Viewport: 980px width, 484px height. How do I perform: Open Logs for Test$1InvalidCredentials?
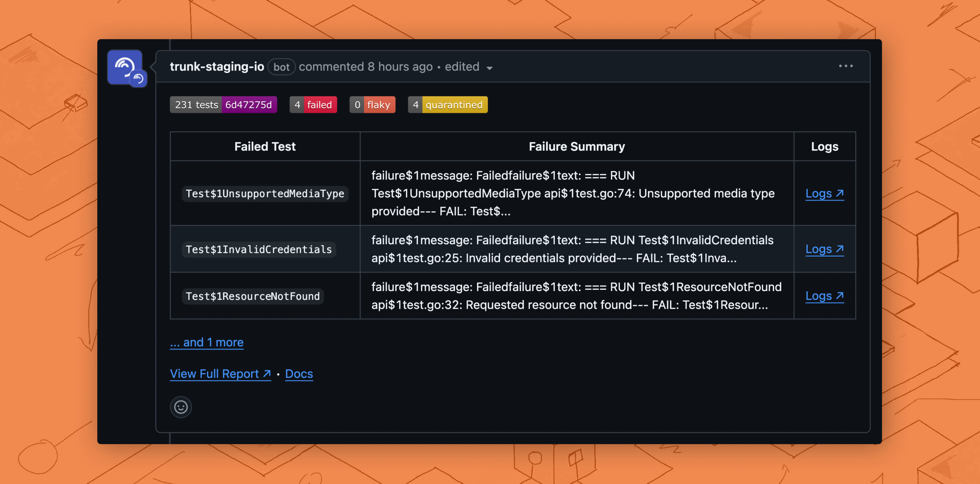click(x=824, y=249)
